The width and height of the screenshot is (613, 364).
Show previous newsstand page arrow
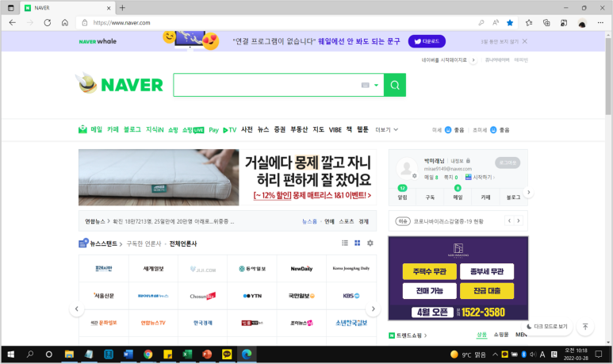coord(77,308)
